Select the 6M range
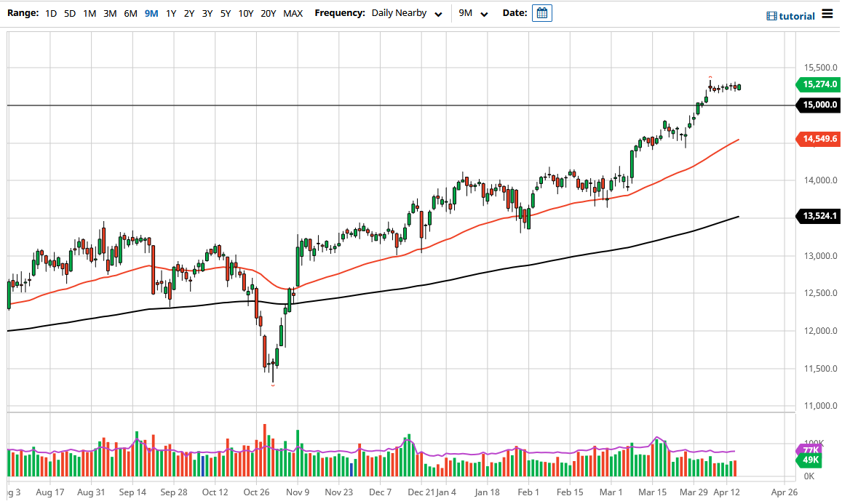Screen dimensions: 842x504 130,13
